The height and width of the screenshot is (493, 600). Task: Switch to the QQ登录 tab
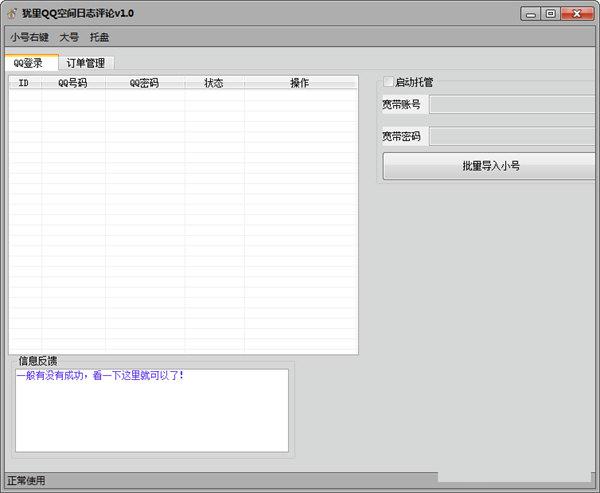tap(31, 63)
